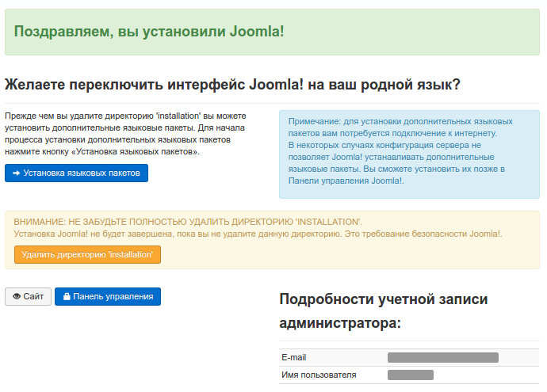This screenshot has height=392, width=547.
Task: Click the 'Имя пользователя' row label
Action: 319,375
